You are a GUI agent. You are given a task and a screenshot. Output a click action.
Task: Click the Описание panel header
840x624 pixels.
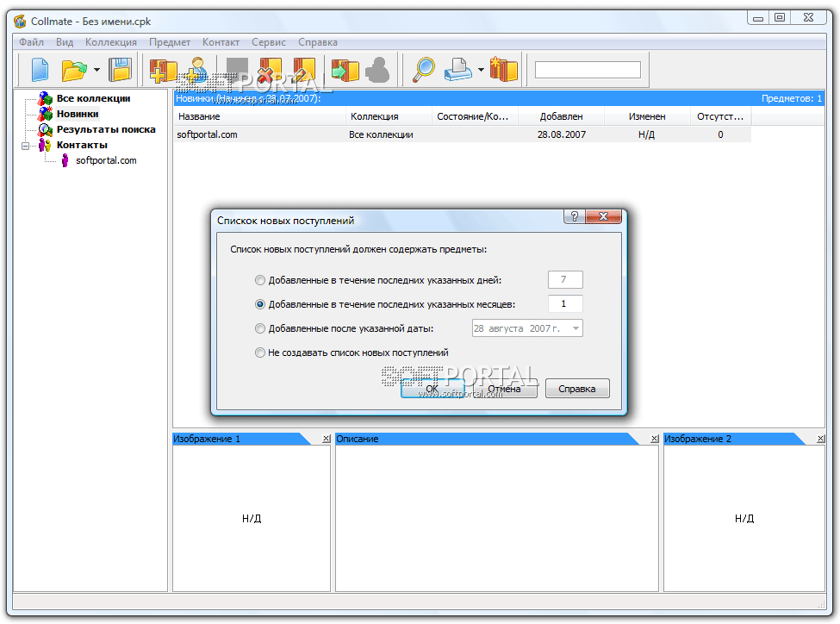click(x=487, y=439)
